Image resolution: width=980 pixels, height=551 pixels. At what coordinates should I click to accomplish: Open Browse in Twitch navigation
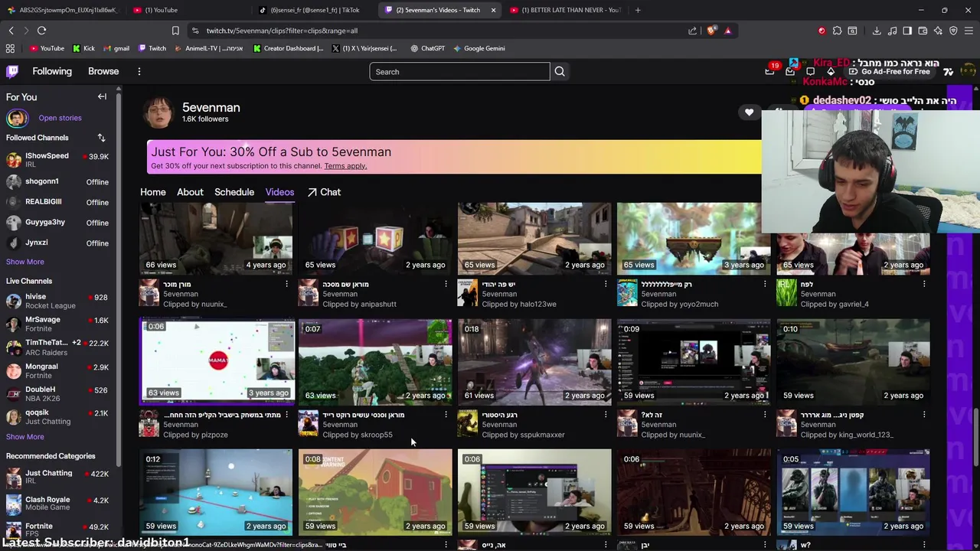[x=103, y=71]
